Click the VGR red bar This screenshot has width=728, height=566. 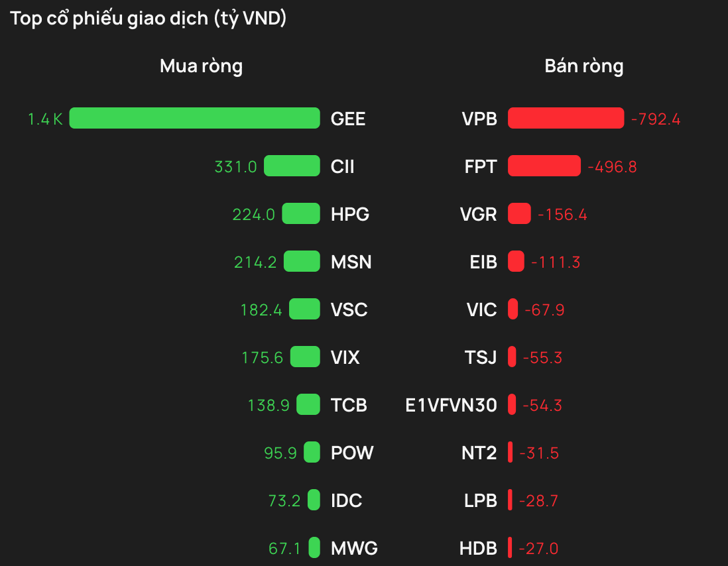click(x=519, y=213)
